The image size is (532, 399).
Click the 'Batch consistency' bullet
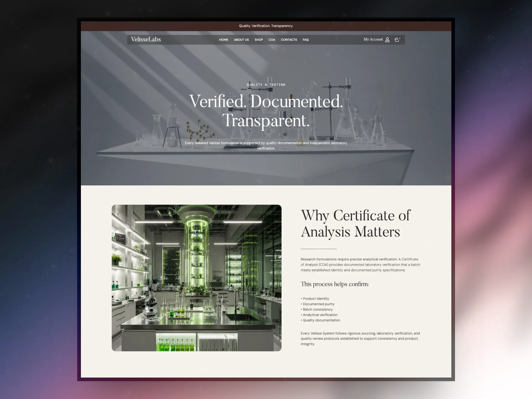point(317,310)
